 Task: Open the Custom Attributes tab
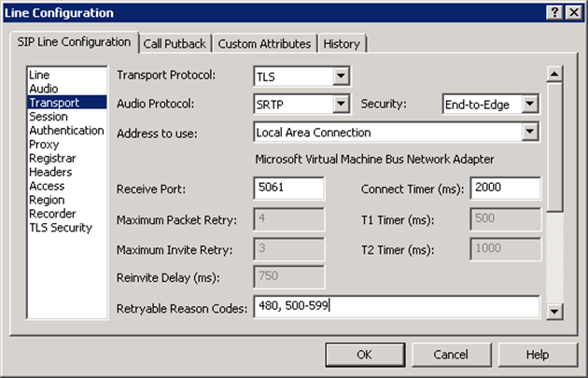pyautogui.click(x=264, y=44)
